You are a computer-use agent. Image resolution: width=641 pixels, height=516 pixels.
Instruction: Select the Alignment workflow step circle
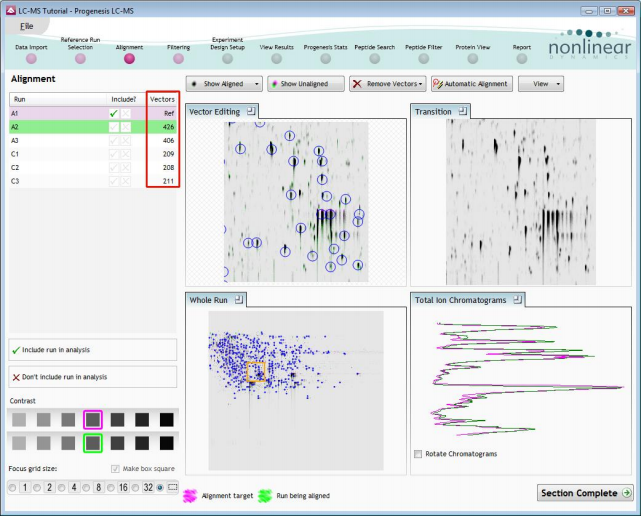[x=129, y=58]
